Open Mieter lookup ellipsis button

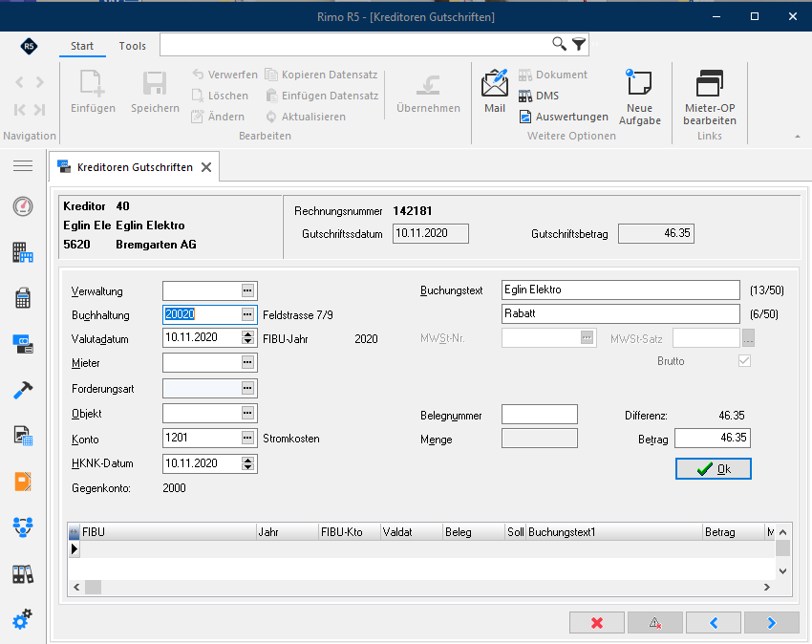point(247,362)
